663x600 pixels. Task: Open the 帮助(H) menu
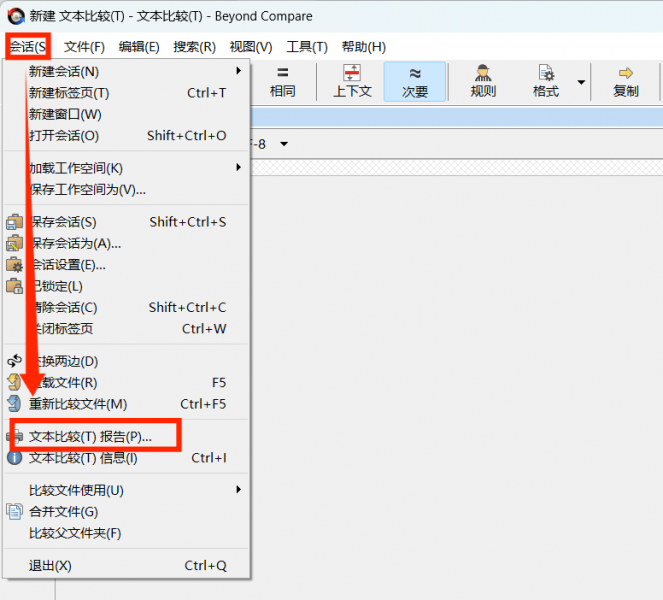tap(364, 47)
